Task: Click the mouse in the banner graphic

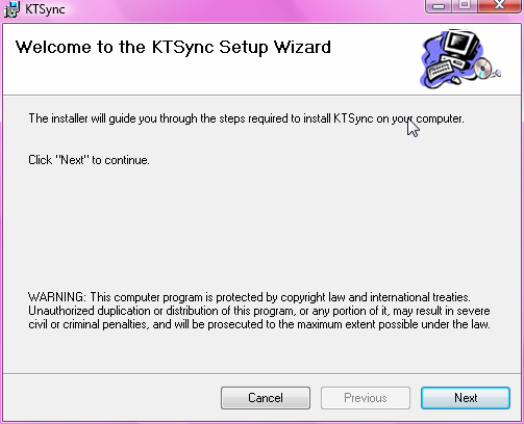Action: point(455,80)
